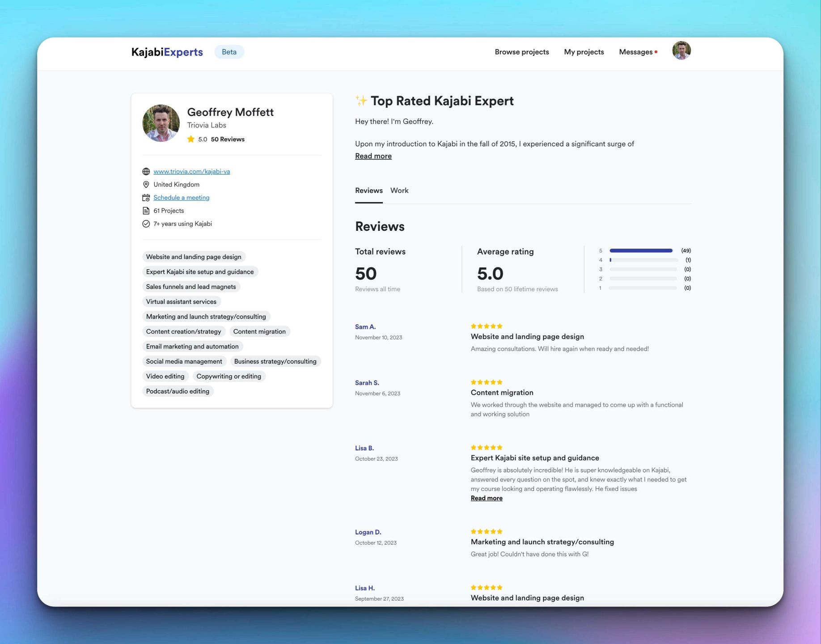Click Geoffrey Moffett's profile photo
Image resolution: width=821 pixels, height=644 pixels.
point(160,123)
